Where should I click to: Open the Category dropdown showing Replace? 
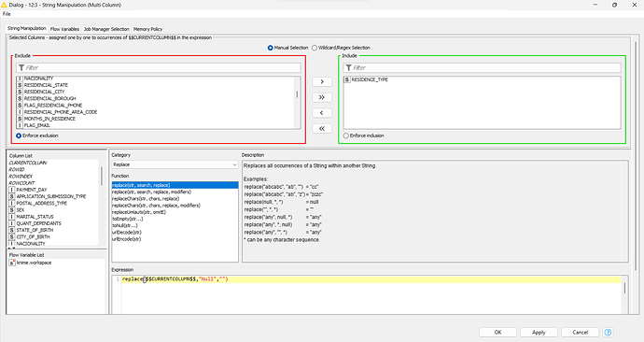175,164
